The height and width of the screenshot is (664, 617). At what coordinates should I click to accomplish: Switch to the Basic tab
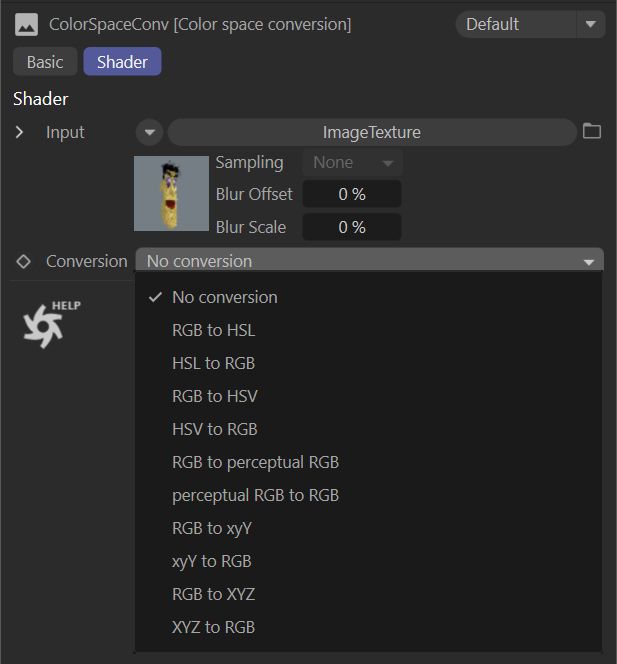45,62
